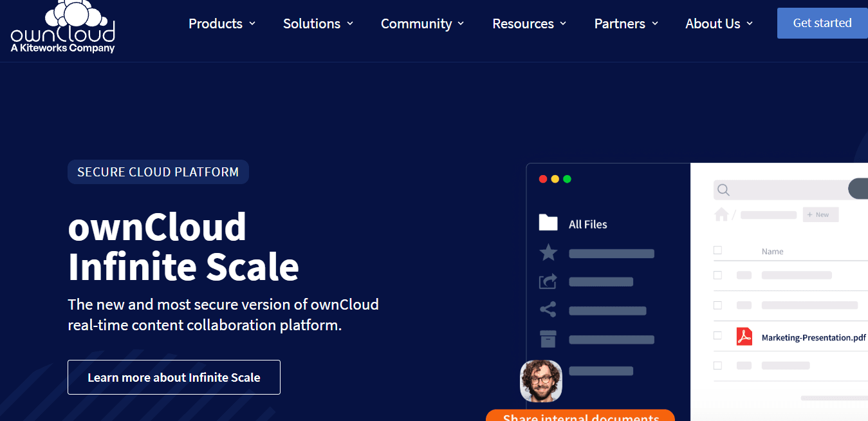Click the All Files folder icon

(x=548, y=223)
